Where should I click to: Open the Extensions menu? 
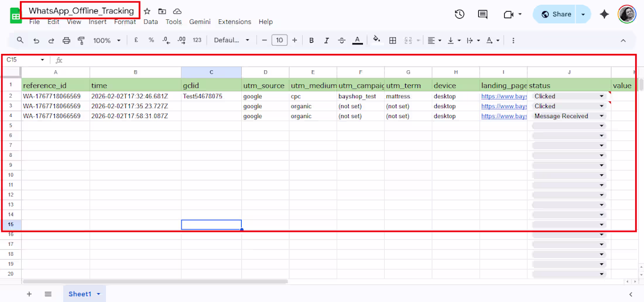(235, 22)
